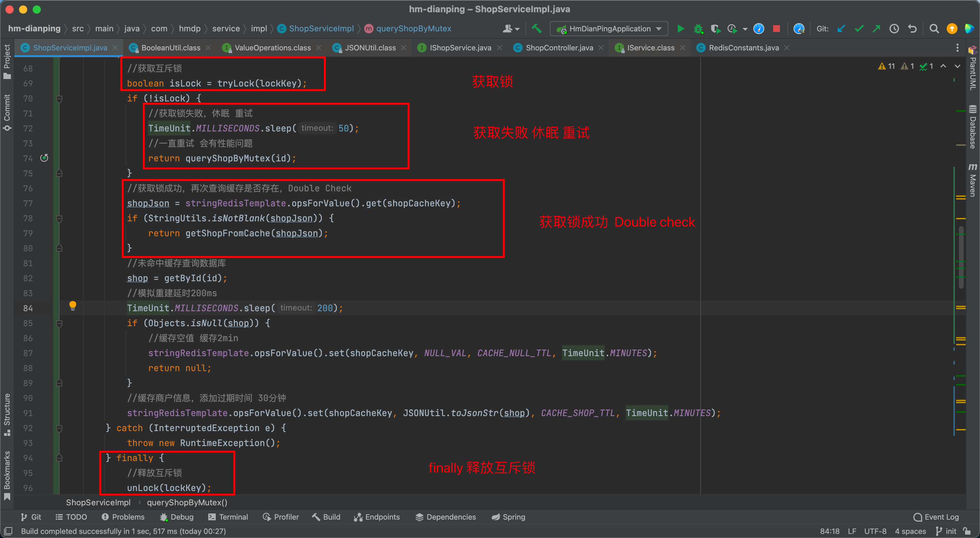This screenshot has width=980, height=538.
Task: Click the recursive call gutter icon line 74
Action: tap(44, 158)
